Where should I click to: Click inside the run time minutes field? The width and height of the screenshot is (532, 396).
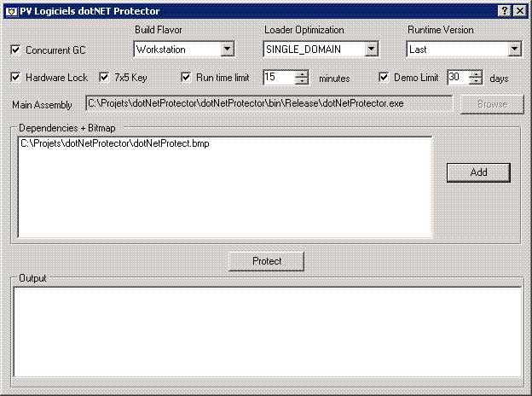(x=278, y=78)
